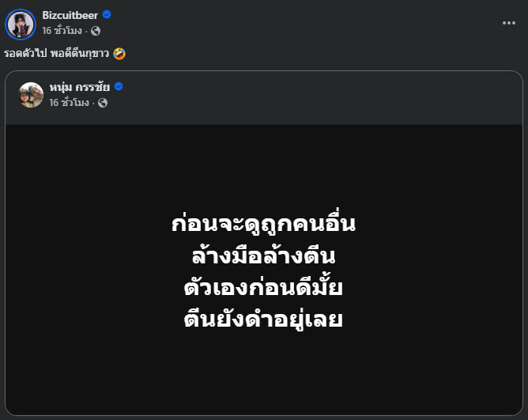This screenshot has width=528, height=420.
Task: Click the globe icon under หนุ่ม กรรชัย
Action: point(103,102)
